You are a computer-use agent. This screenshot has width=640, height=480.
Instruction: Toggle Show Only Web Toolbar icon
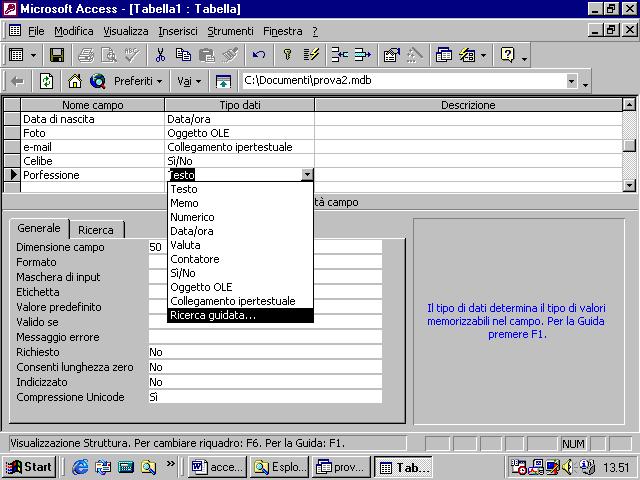coord(223,81)
